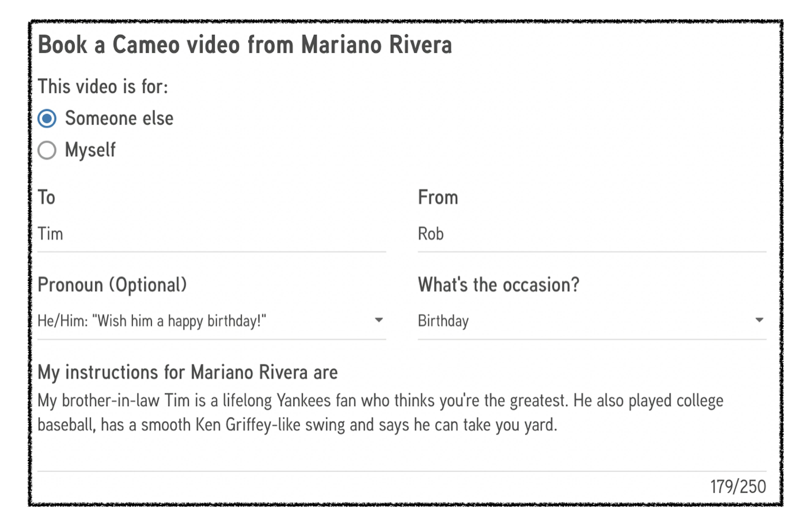Open the occasion dropdown arrow
The height and width of the screenshot is (527, 812).
coord(759,320)
